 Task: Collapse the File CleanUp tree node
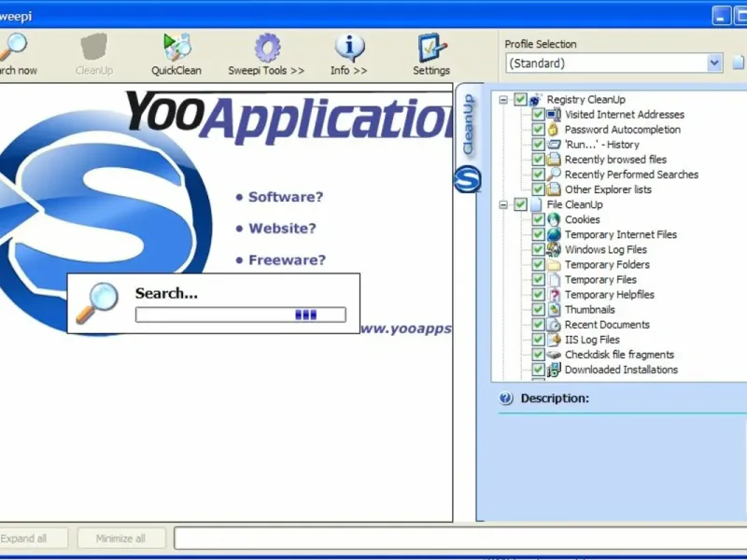pyautogui.click(x=503, y=204)
